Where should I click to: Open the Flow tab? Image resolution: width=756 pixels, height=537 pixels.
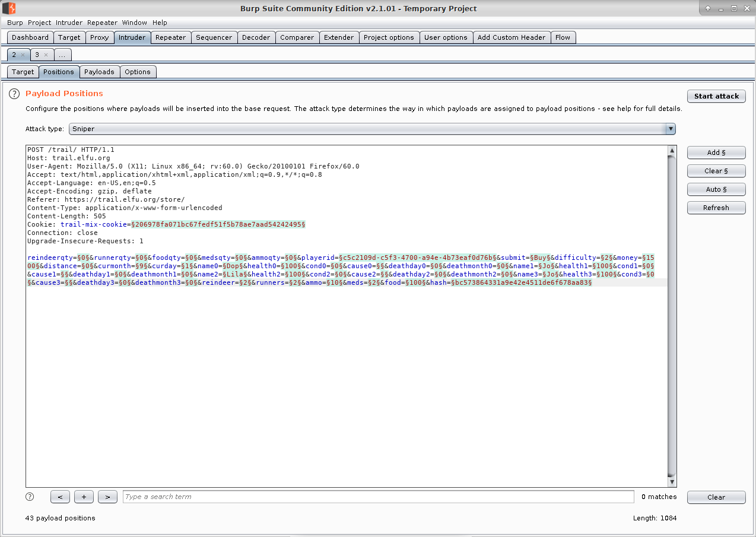pyautogui.click(x=563, y=37)
